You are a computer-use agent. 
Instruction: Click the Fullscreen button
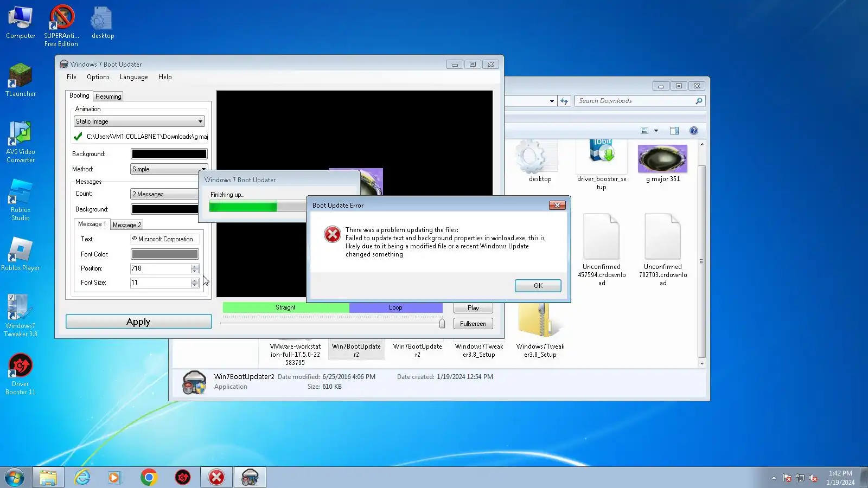473,324
